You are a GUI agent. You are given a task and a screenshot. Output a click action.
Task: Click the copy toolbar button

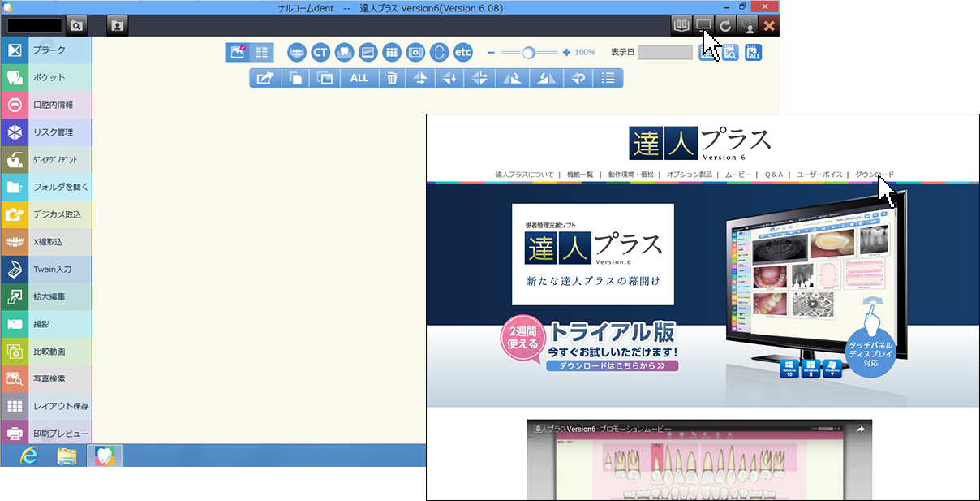(x=296, y=78)
